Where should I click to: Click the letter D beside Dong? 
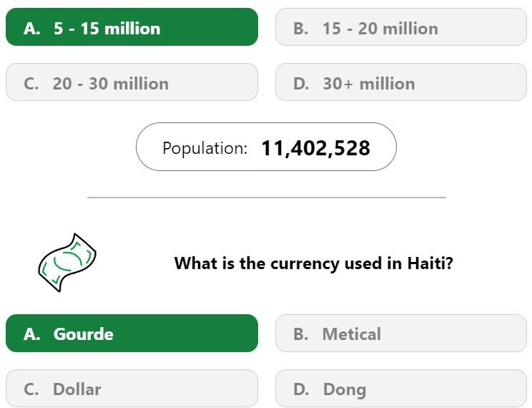(x=301, y=389)
